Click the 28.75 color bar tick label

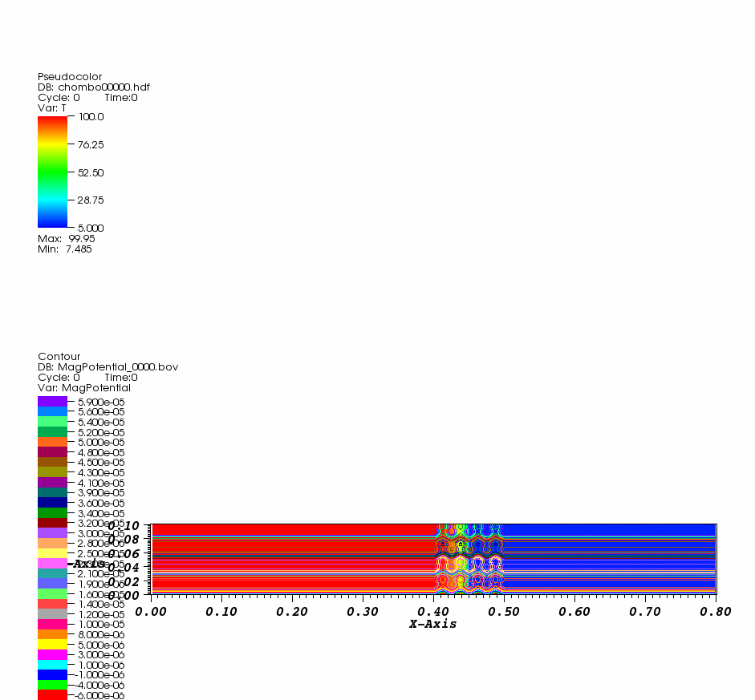coord(91,200)
